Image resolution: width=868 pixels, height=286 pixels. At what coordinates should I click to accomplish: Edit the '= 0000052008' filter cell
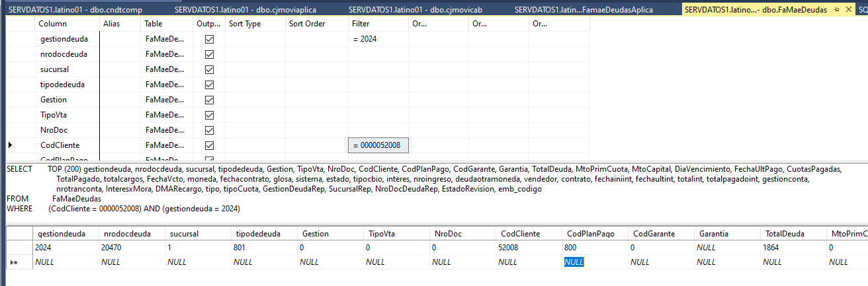[378, 145]
